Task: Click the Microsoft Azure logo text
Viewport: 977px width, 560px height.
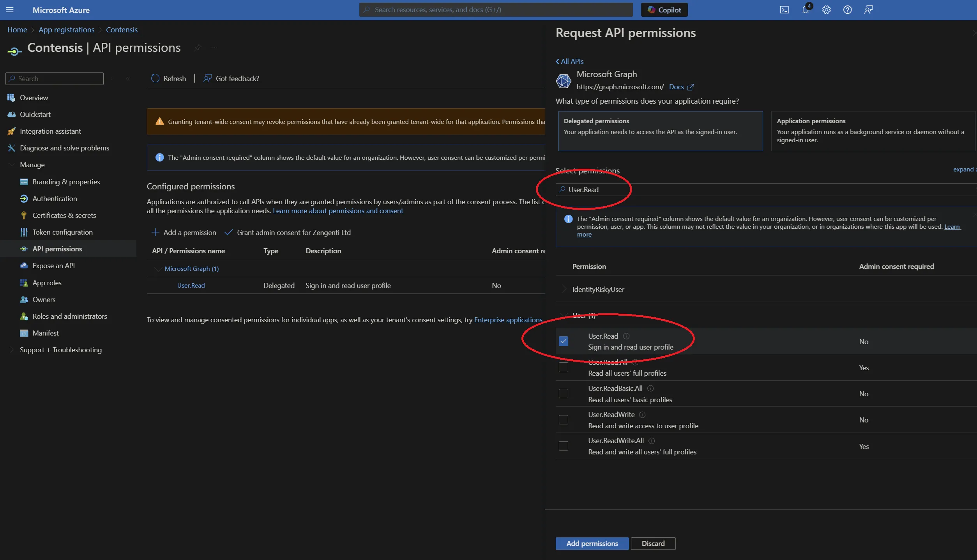Action: (x=61, y=10)
